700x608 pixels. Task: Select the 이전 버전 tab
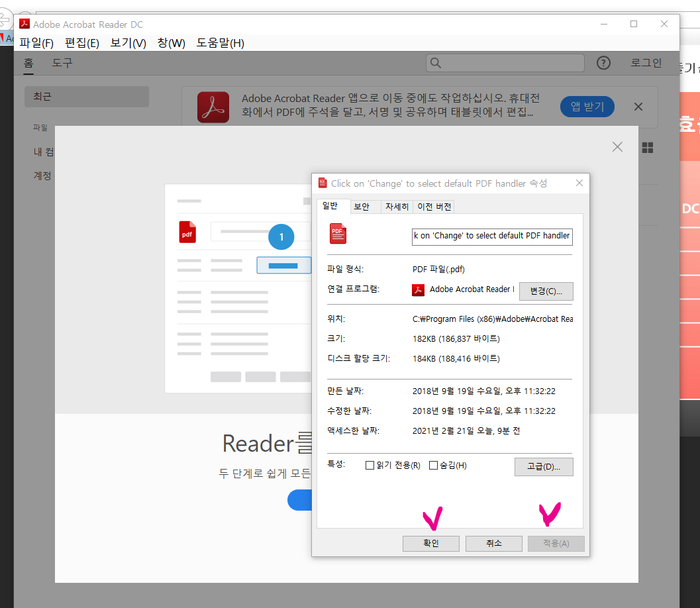click(x=434, y=207)
